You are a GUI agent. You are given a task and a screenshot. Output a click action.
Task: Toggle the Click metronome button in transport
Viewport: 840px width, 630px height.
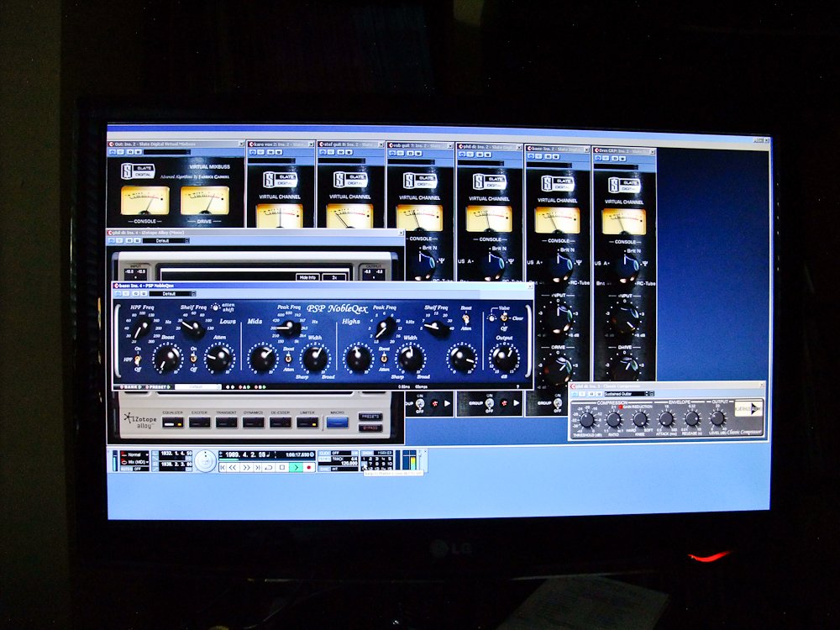point(324,454)
